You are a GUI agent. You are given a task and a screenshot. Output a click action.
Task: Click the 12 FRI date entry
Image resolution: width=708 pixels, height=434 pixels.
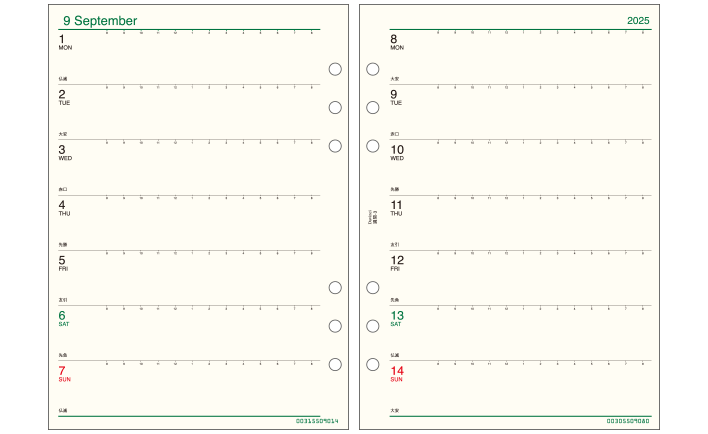tap(397, 263)
